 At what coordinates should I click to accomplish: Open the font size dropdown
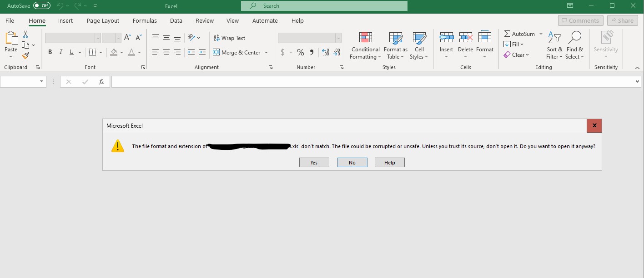click(x=118, y=38)
